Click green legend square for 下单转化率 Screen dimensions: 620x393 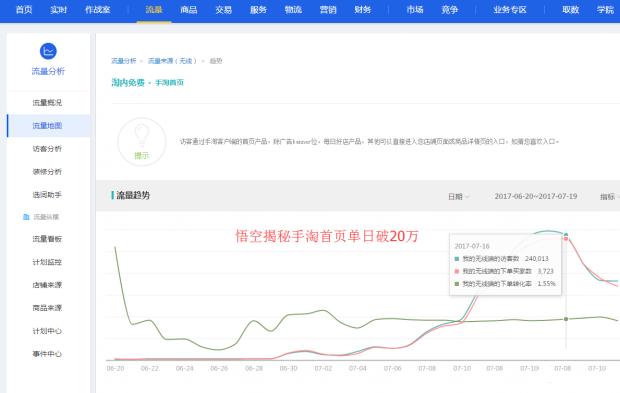pyautogui.click(x=457, y=284)
